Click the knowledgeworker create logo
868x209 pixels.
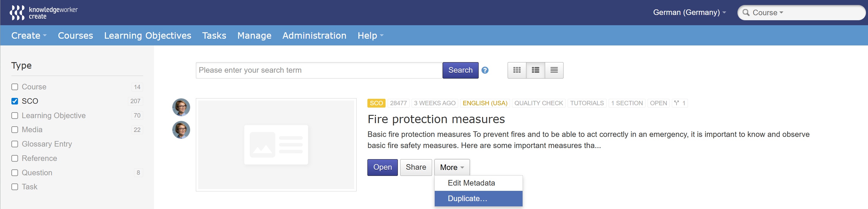[x=43, y=13]
